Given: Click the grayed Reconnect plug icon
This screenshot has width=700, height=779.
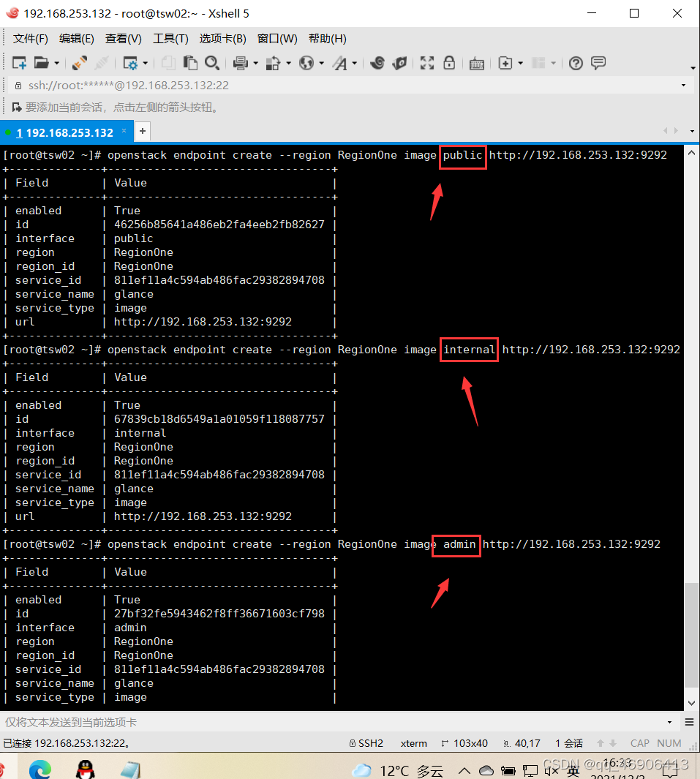Looking at the screenshot, I should pos(102,63).
